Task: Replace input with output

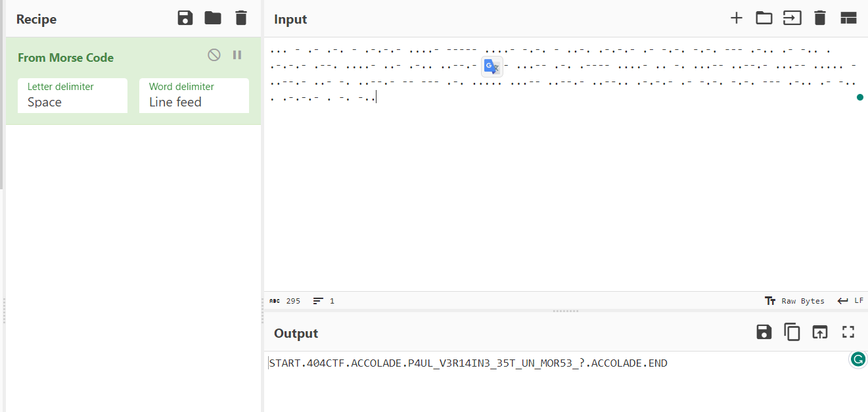Action: pos(819,332)
